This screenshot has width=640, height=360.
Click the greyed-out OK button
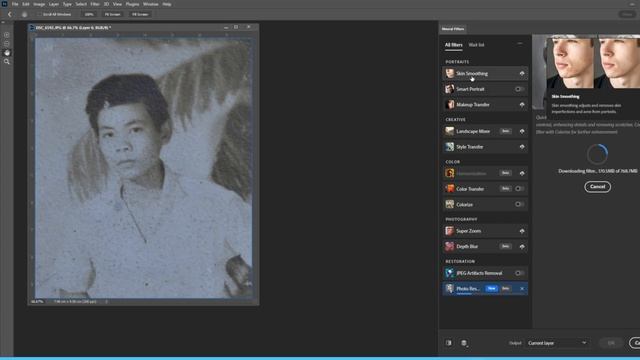(x=611, y=343)
